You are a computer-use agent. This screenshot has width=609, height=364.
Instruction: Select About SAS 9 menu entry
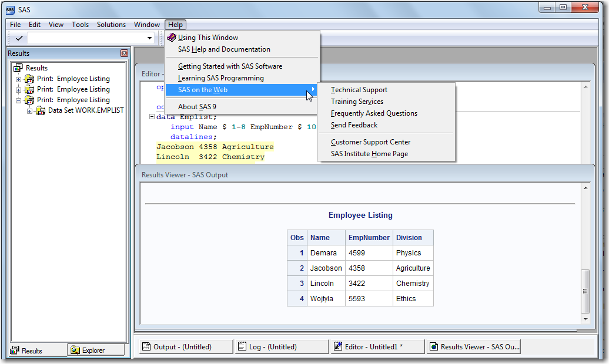pos(197,107)
